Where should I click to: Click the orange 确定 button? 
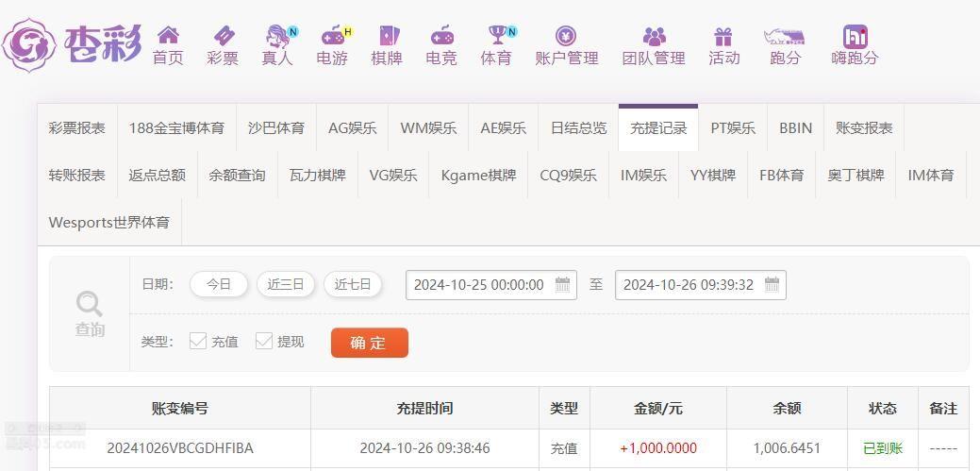(x=370, y=343)
